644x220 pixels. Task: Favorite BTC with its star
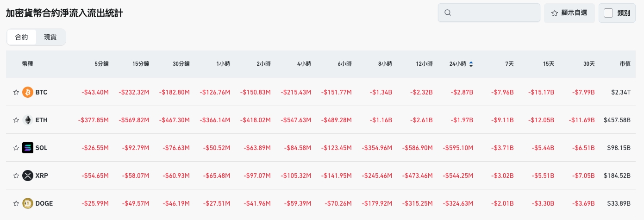click(16, 92)
